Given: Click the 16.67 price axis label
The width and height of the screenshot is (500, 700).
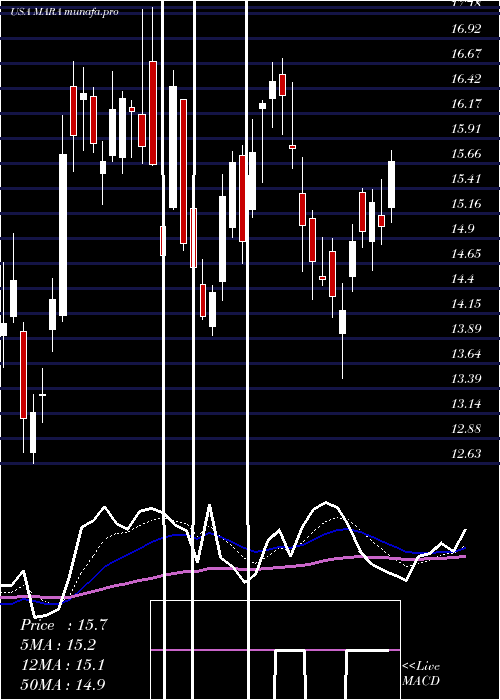Looking at the screenshot, I should point(466,54).
